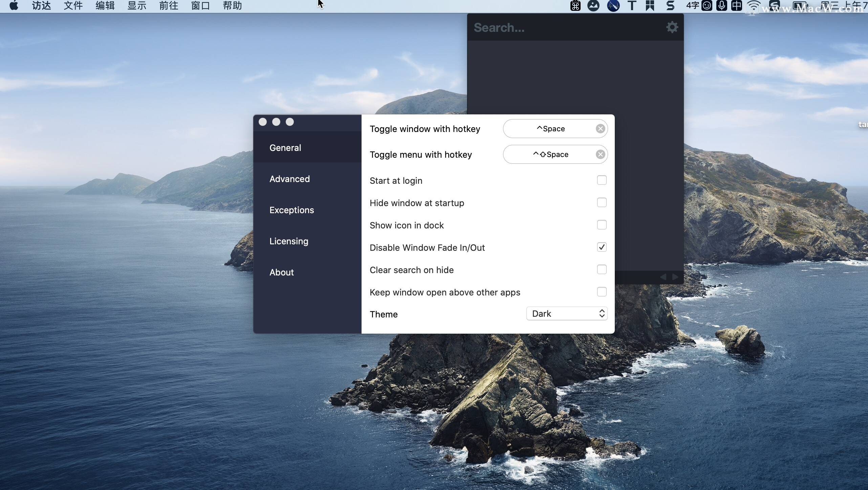This screenshot has height=490, width=868.
Task: Enable Start at login
Action: click(602, 180)
